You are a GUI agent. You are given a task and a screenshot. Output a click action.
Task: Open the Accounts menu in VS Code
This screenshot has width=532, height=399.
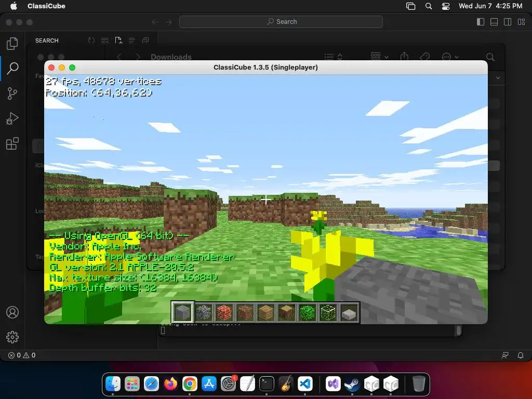click(x=12, y=312)
